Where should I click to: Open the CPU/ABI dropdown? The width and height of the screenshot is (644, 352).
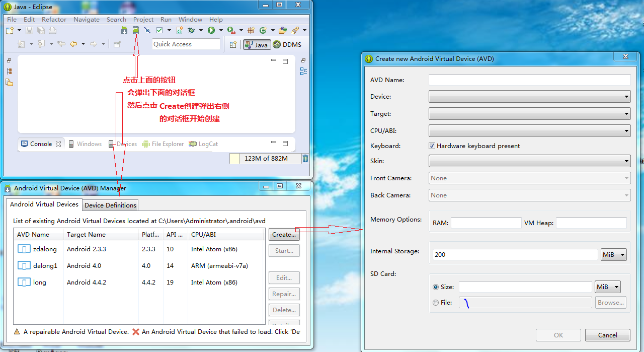click(x=529, y=131)
